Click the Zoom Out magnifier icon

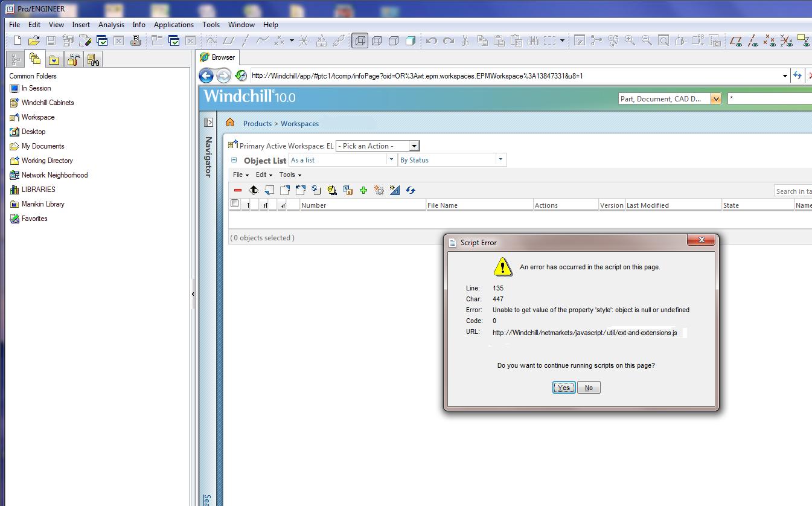(647, 40)
